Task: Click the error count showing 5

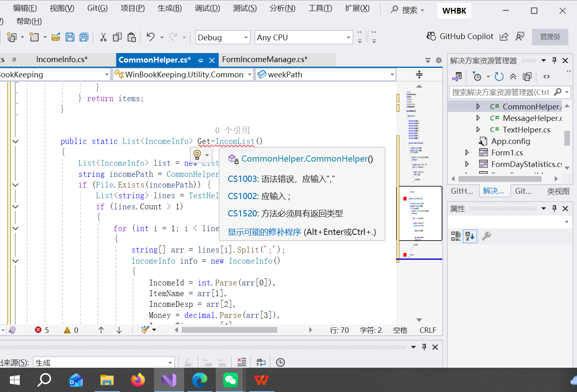Action: pos(42,330)
